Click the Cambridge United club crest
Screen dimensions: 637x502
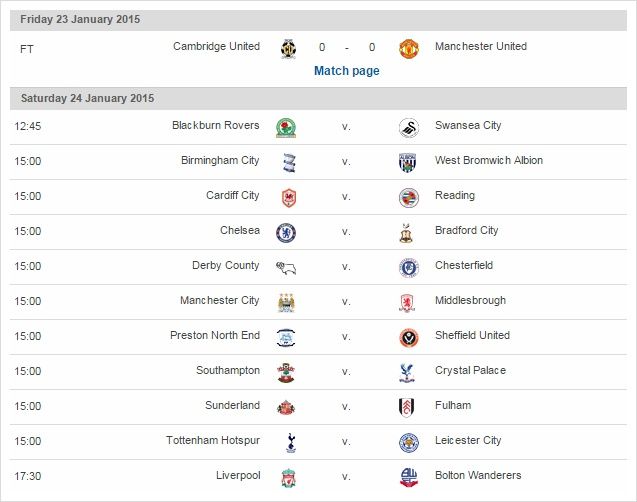288,49
